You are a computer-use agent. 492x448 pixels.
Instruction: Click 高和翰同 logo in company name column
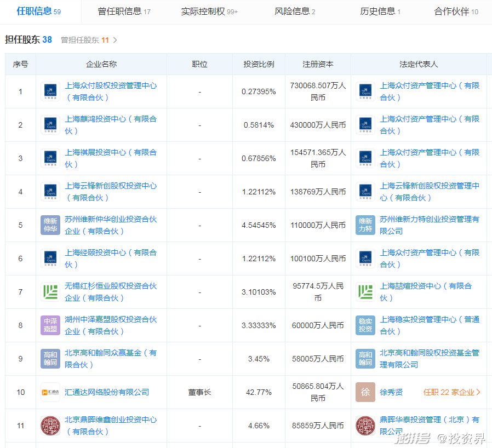tap(50, 359)
